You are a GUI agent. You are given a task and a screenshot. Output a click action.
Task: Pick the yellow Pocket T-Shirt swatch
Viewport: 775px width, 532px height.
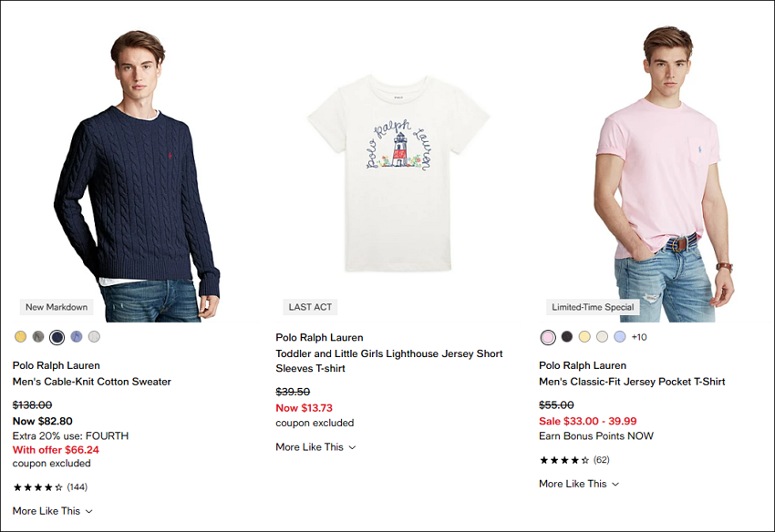pyautogui.click(x=584, y=337)
